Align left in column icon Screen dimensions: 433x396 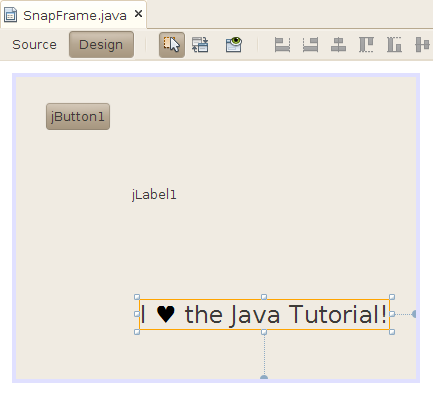click(x=282, y=45)
